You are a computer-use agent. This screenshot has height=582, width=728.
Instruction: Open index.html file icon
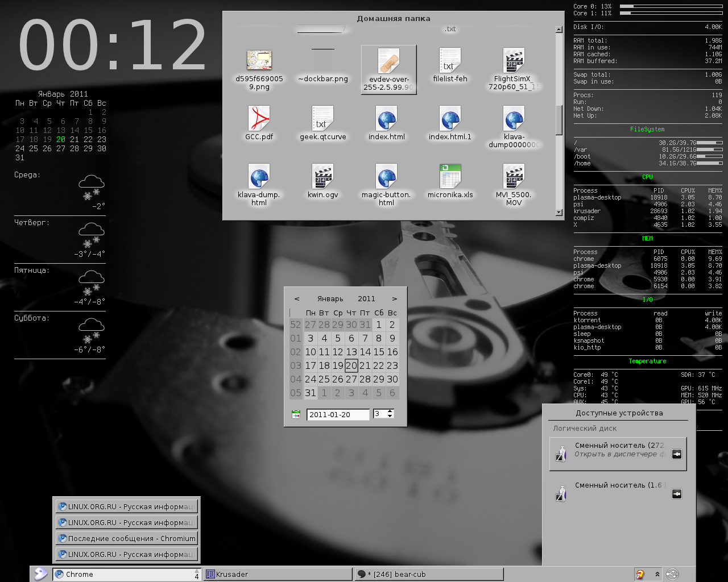[x=387, y=118]
